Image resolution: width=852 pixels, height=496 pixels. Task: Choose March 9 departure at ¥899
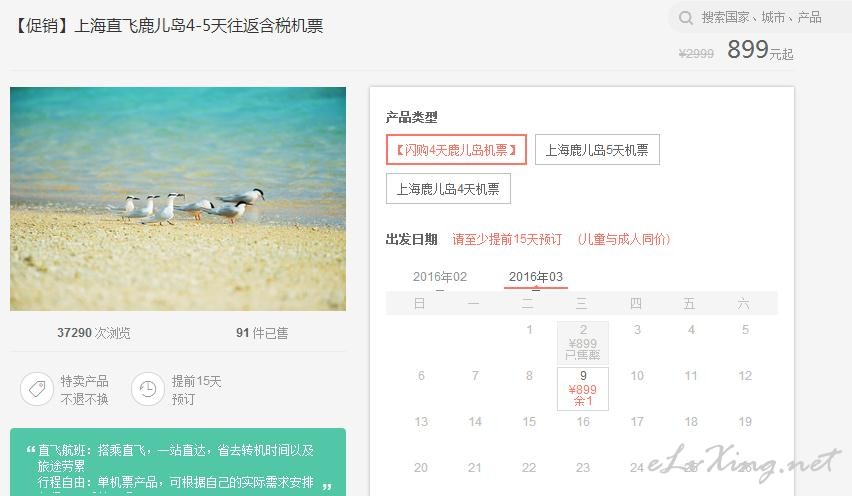point(583,388)
